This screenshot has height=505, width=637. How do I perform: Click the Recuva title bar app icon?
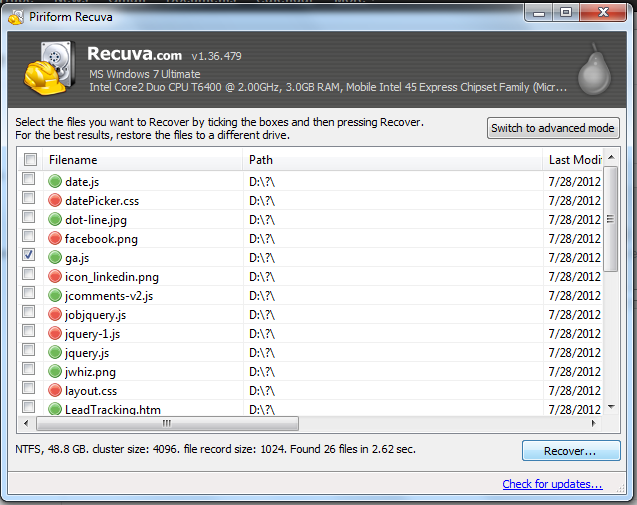(16, 17)
